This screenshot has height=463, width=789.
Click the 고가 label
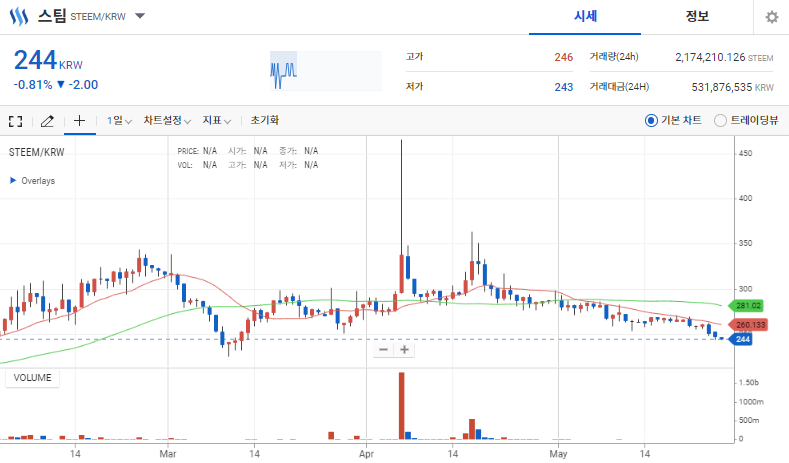(x=415, y=57)
